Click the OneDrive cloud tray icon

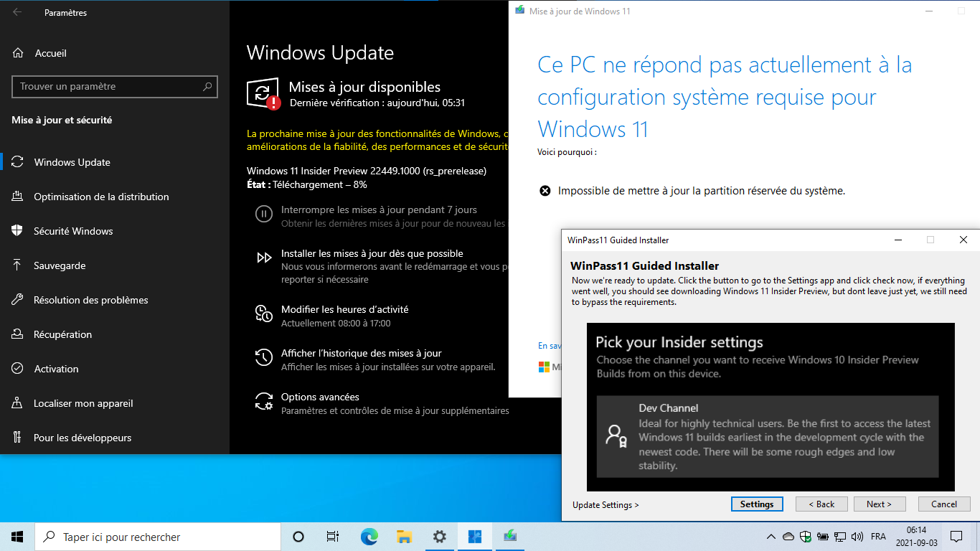click(788, 537)
